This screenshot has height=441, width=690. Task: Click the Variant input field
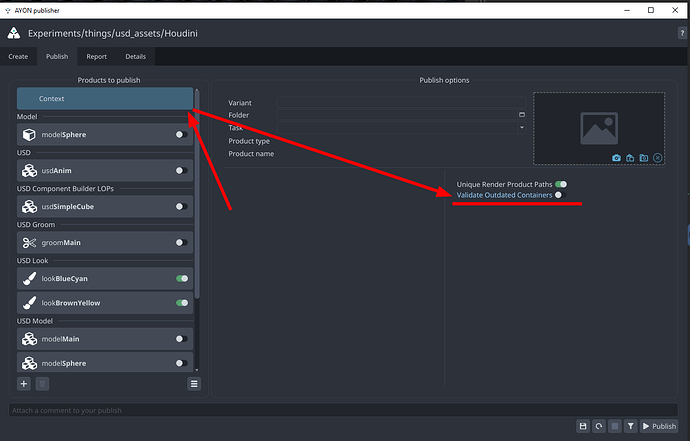401,103
